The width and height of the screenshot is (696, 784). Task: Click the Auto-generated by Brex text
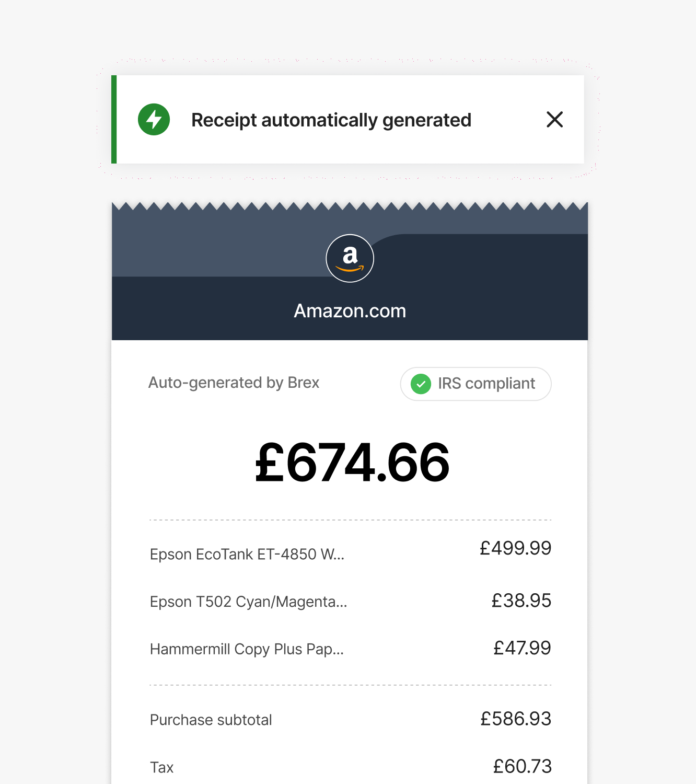click(x=234, y=383)
